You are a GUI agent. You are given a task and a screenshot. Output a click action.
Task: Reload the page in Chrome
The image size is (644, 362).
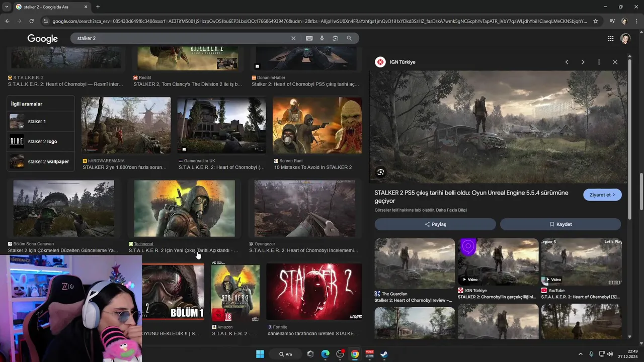31,21
